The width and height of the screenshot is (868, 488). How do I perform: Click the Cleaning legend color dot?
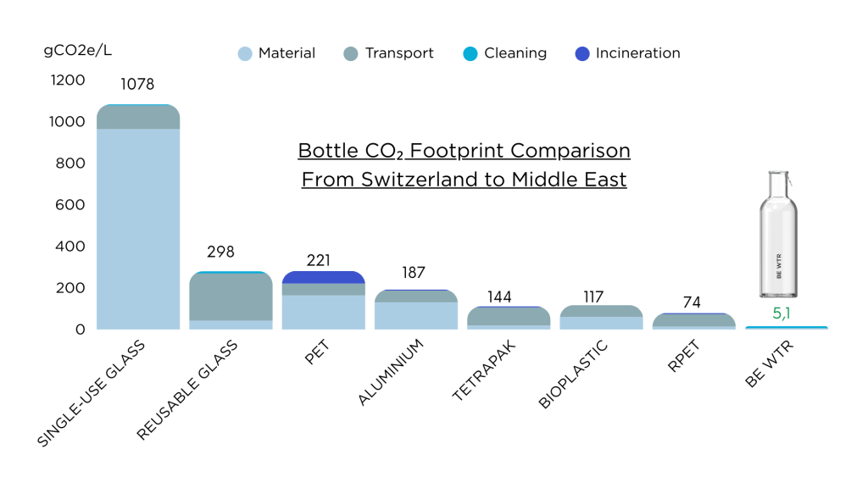(470, 54)
